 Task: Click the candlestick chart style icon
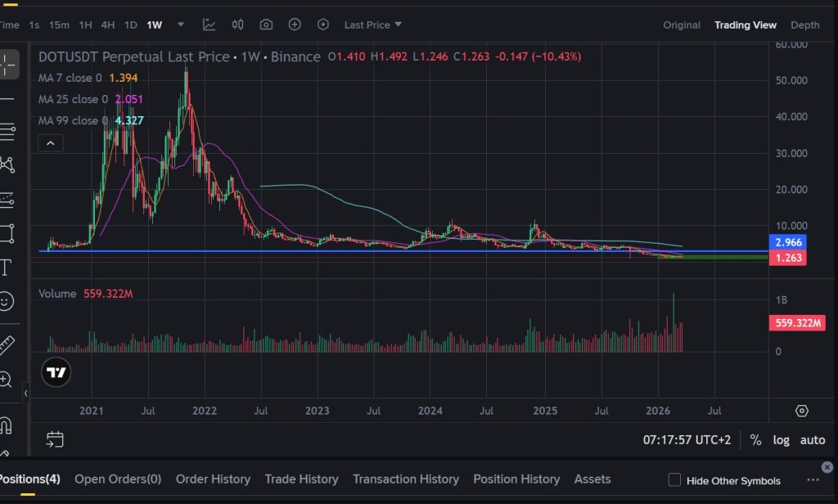click(x=238, y=25)
